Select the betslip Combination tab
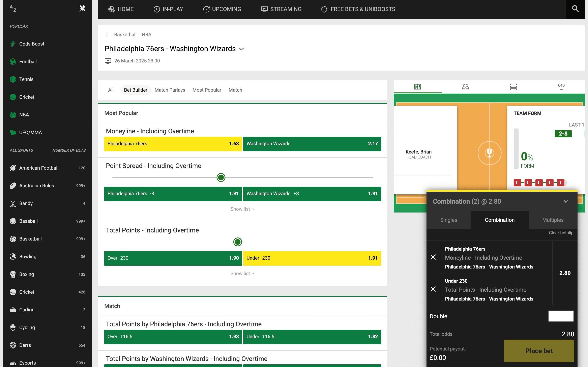588x367 pixels. 500,220
